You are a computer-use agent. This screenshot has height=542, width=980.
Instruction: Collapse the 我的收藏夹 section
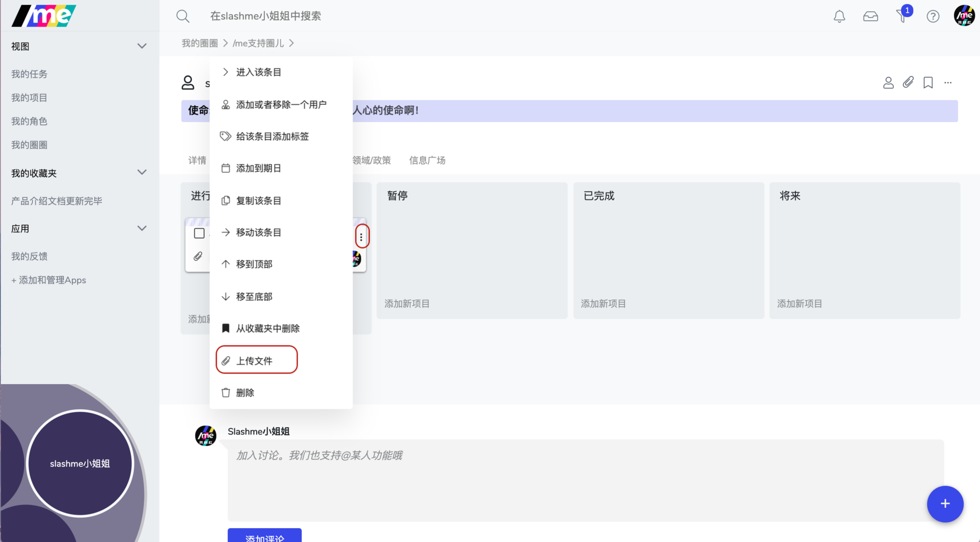(142, 173)
